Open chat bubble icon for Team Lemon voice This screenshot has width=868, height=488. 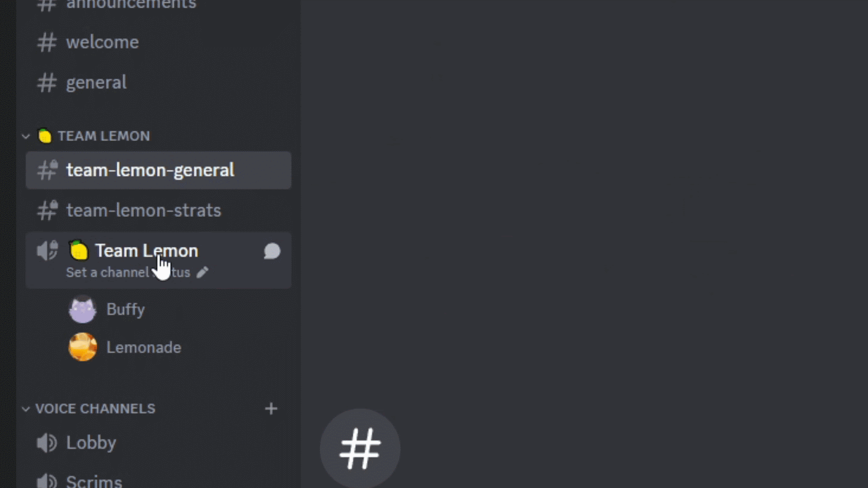[x=272, y=251]
